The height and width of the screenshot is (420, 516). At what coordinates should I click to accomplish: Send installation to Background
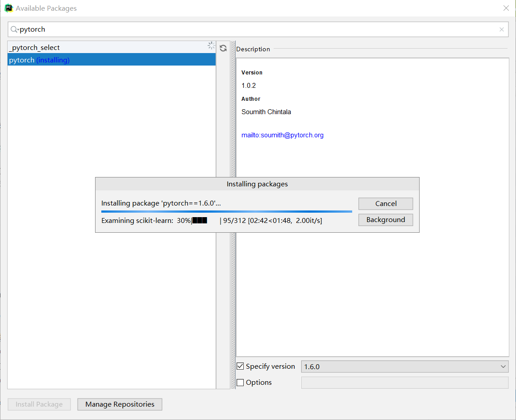385,219
